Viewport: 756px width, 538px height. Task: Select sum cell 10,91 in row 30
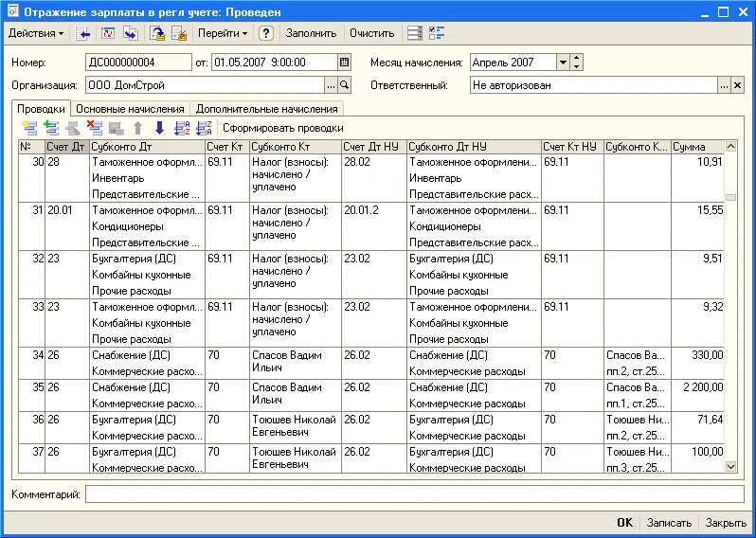(x=697, y=178)
